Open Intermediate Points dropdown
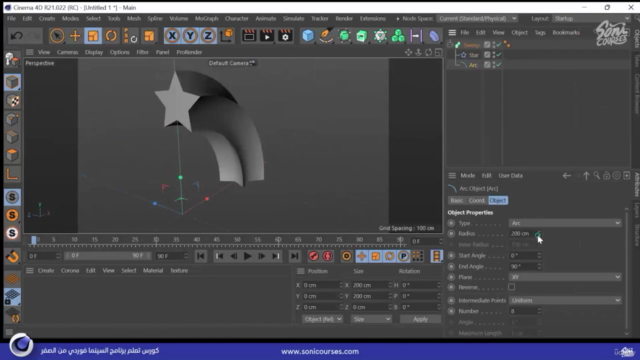 (565, 300)
